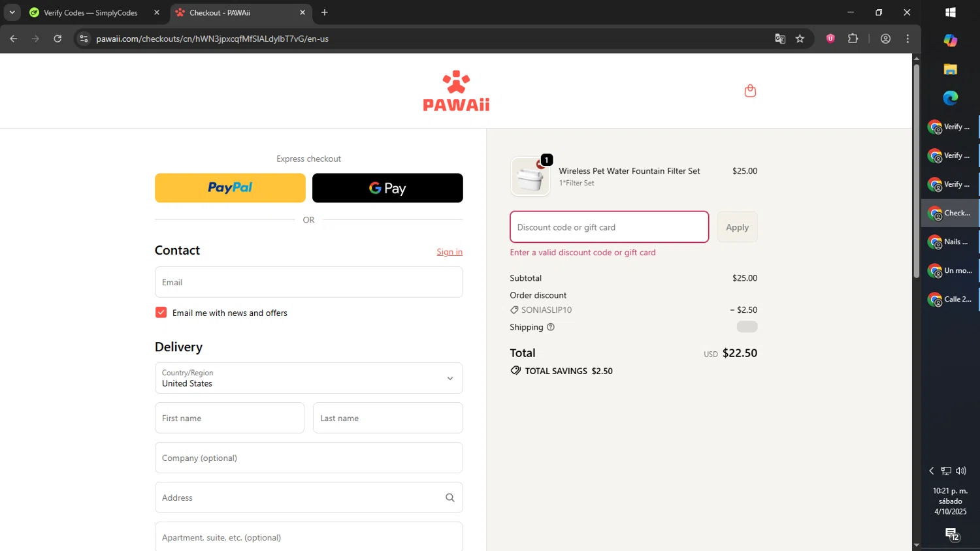This screenshot has width=980, height=551.
Task: Open a new browser tab
Action: point(325,12)
